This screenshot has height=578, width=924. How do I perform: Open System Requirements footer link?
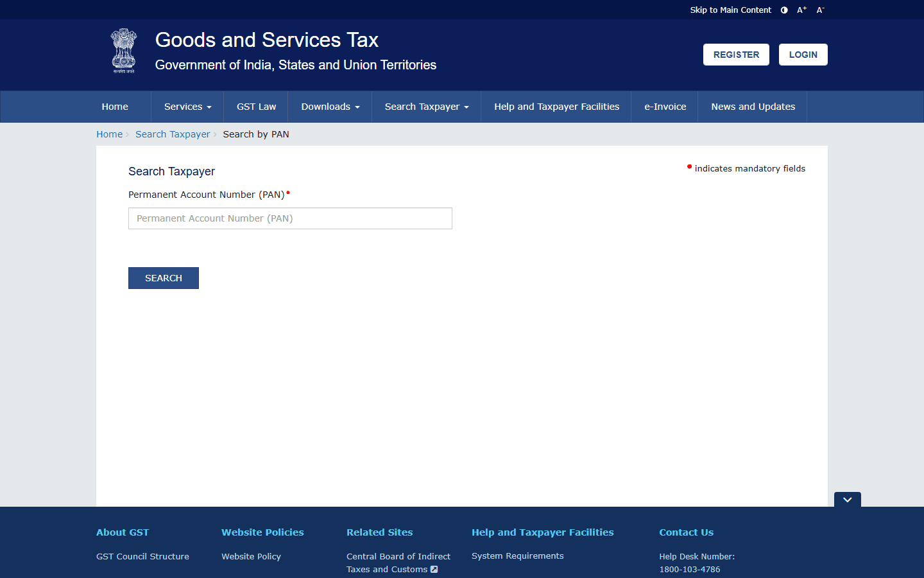(518, 556)
